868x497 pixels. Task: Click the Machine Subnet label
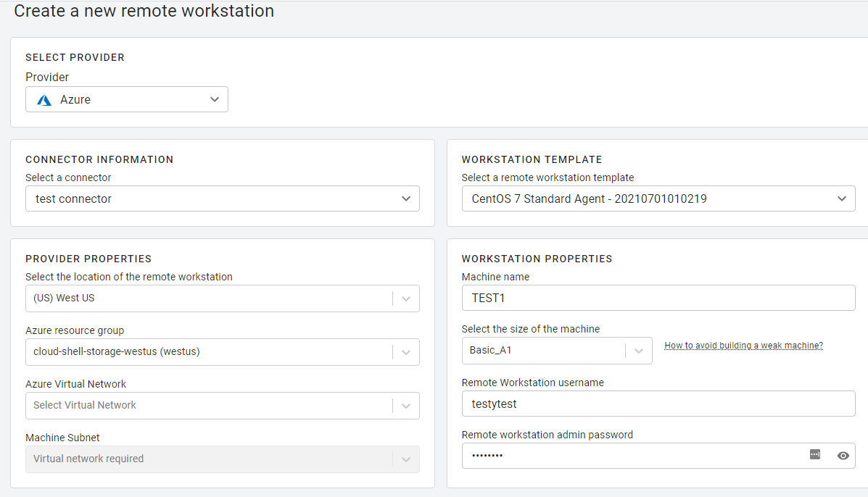coord(62,438)
